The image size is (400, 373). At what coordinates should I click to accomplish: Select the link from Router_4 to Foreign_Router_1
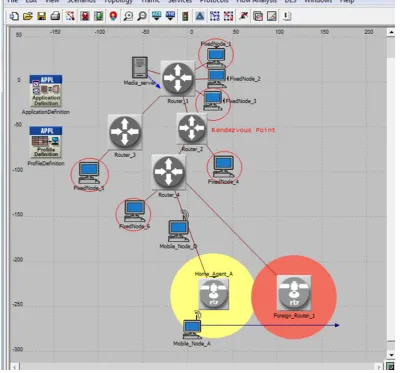[232, 229]
